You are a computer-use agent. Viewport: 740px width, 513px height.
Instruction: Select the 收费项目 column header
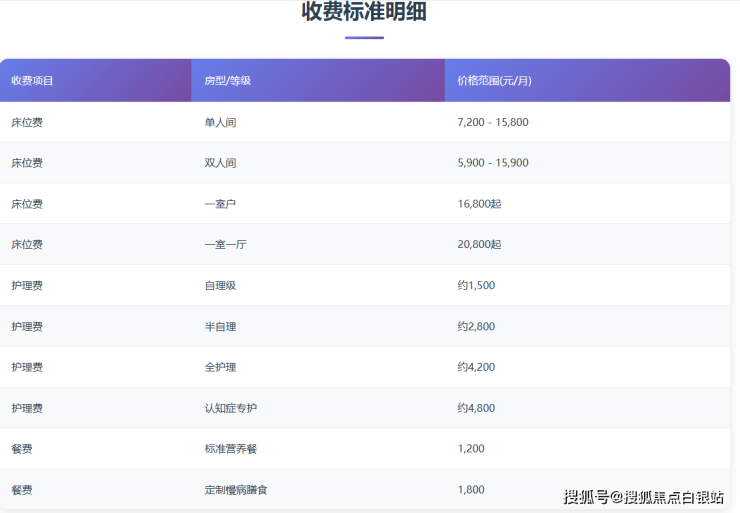(x=32, y=80)
